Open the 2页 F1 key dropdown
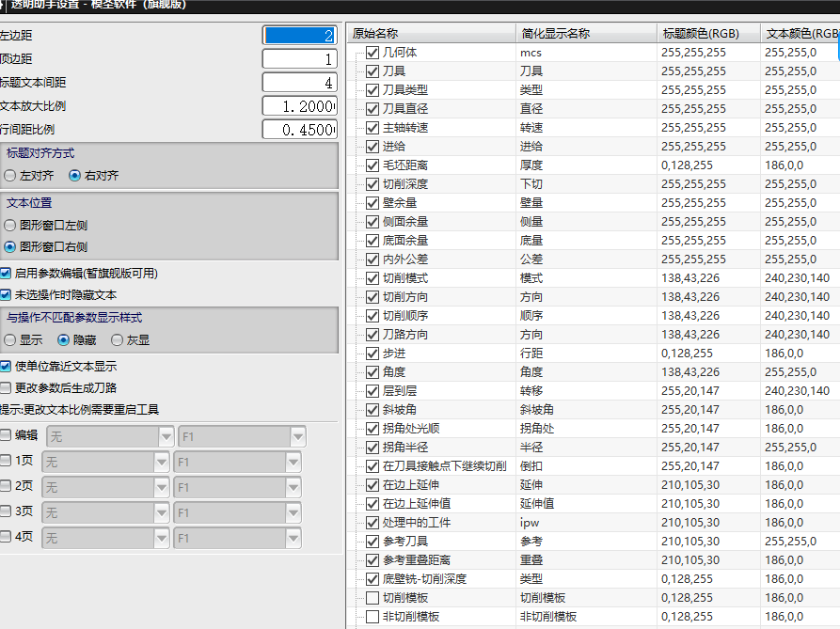 click(x=237, y=487)
